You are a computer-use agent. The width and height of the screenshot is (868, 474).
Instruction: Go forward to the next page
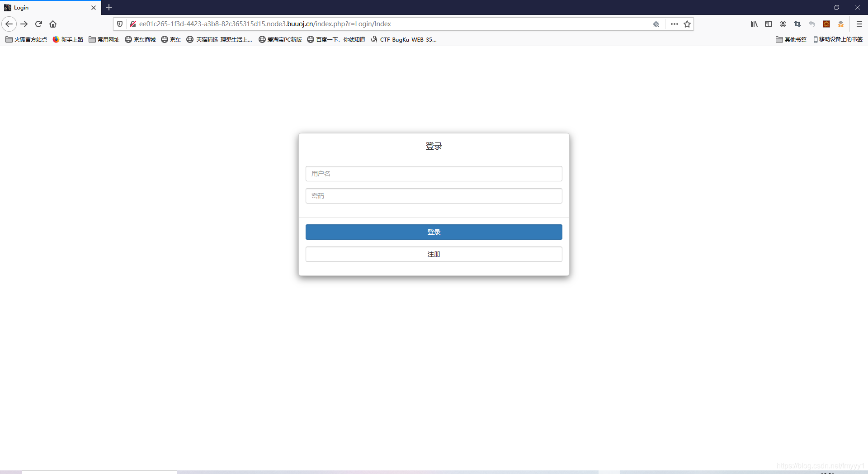(x=24, y=24)
